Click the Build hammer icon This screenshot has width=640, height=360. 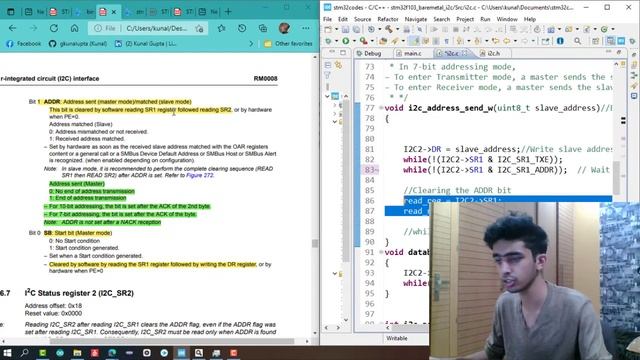point(389,29)
